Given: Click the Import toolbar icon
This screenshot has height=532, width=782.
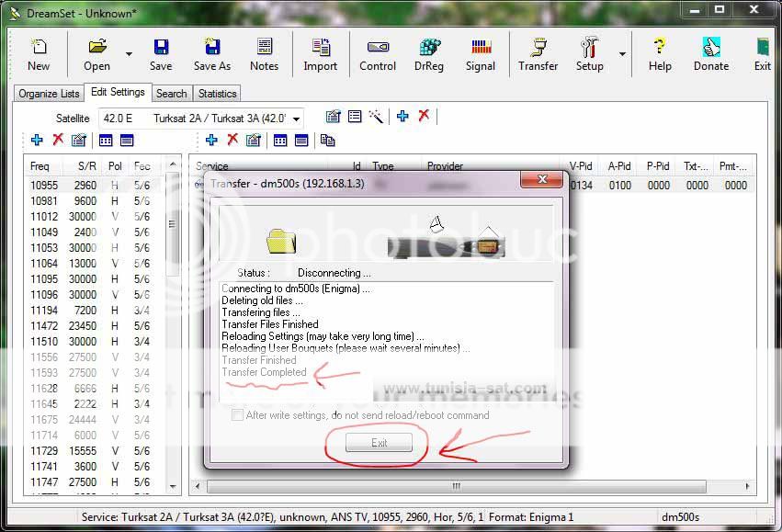Looking at the screenshot, I should coord(320,54).
